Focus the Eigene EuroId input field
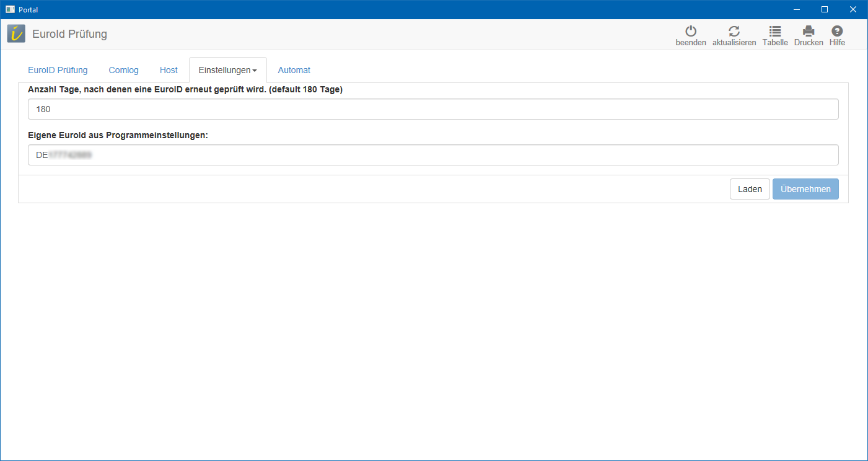This screenshot has height=461, width=868. point(433,155)
